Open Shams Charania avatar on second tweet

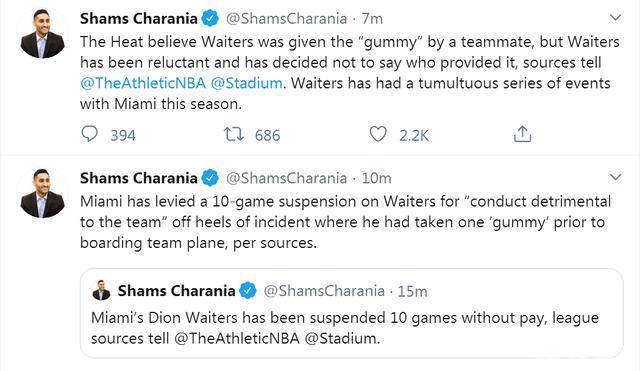pos(42,193)
